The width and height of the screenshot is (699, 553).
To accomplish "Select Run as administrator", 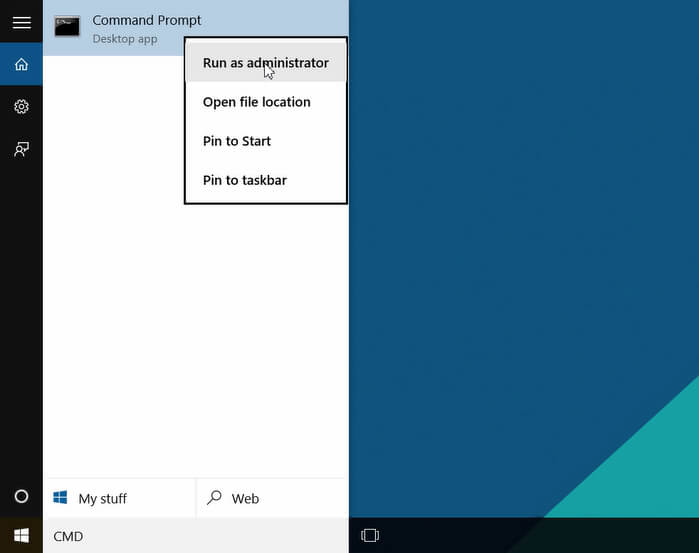I will tap(265, 63).
